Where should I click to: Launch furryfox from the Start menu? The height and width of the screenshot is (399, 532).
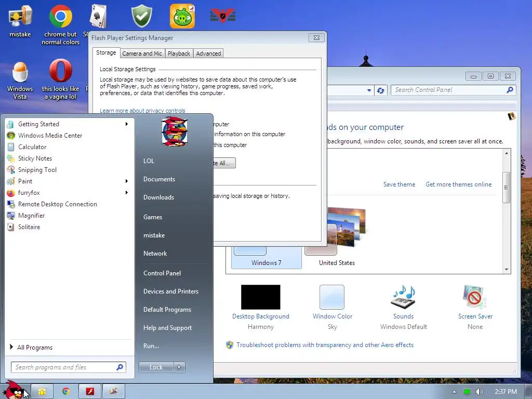[68, 193]
